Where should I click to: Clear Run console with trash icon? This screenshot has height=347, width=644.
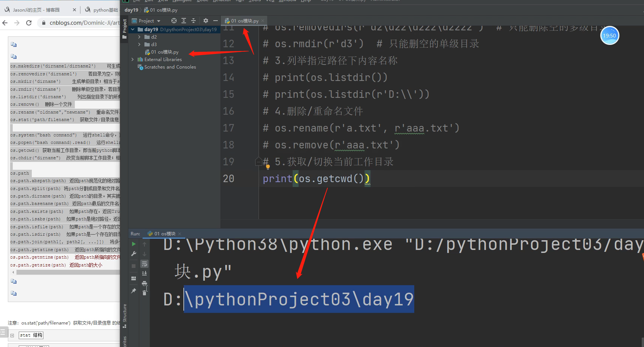(x=144, y=293)
